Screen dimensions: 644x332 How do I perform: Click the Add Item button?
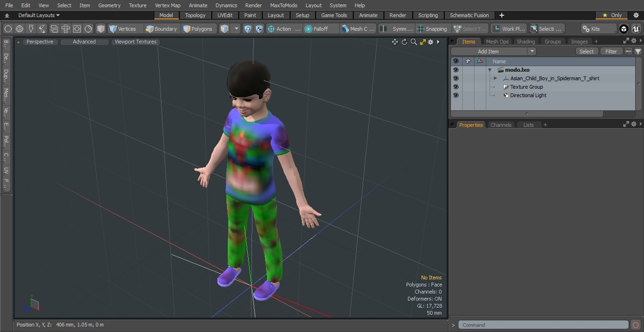point(488,51)
